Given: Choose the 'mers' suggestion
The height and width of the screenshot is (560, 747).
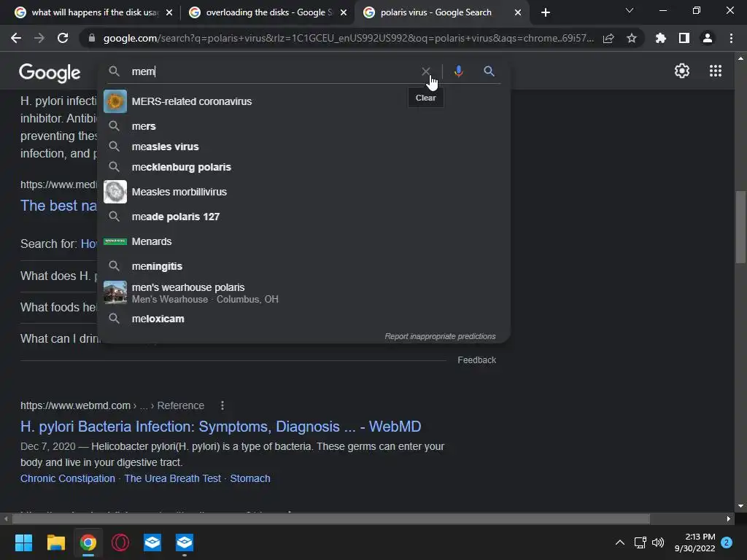Looking at the screenshot, I should pyautogui.click(x=303, y=126).
